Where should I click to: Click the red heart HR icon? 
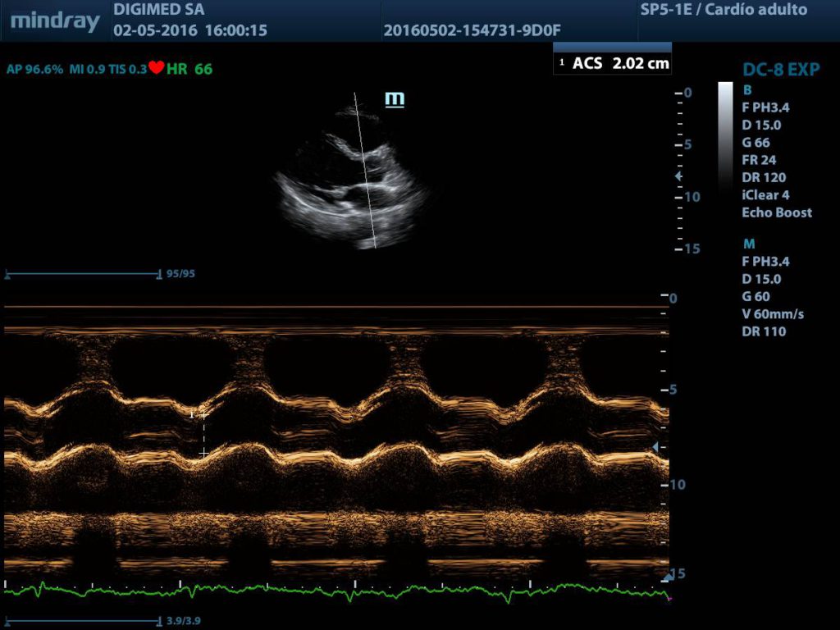coord(157,69)
